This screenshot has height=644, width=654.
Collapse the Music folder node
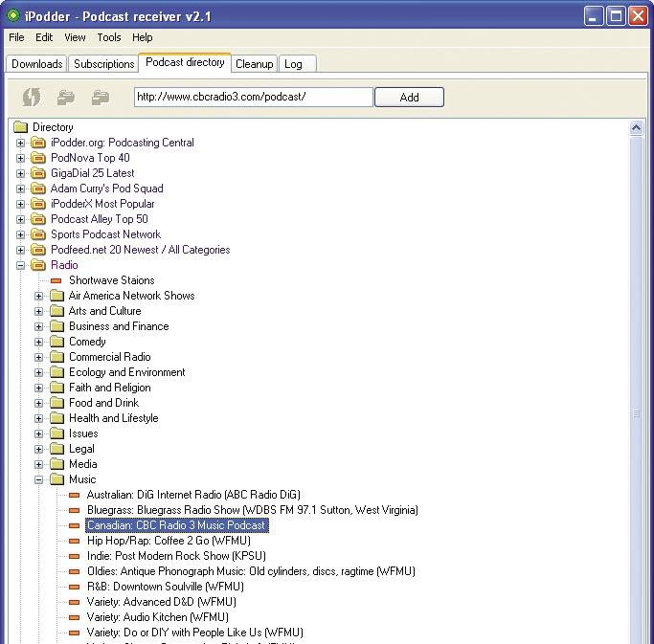[x=39, y=479]
